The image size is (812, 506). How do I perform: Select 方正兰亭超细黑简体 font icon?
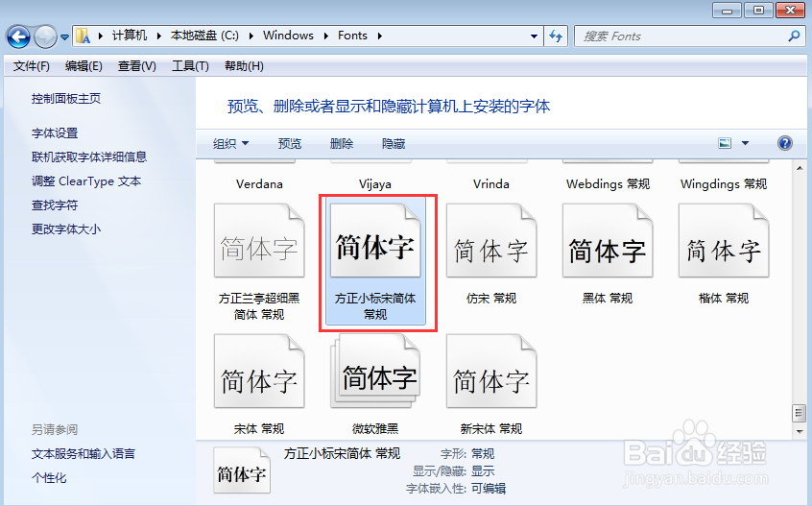tap(259, 240)
